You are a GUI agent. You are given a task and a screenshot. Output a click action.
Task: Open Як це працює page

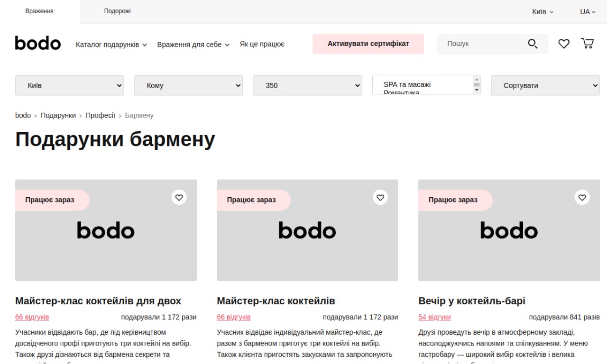pos(262,44)
